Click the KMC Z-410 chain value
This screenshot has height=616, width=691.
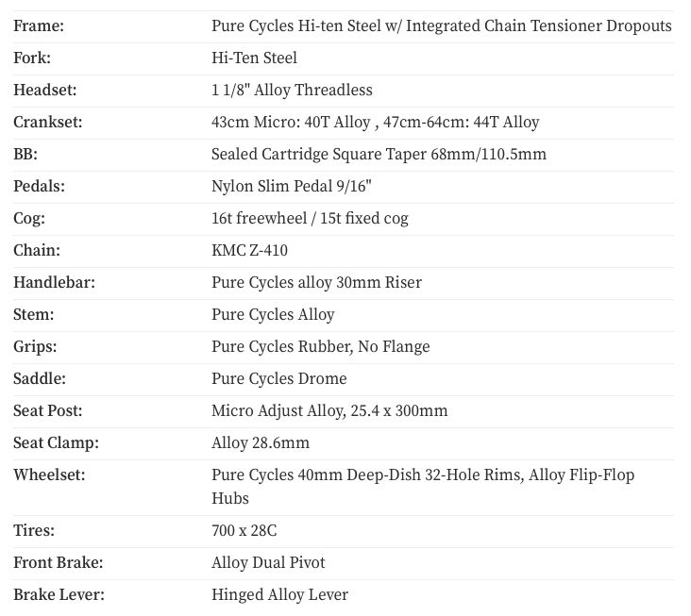(x=249, y=250)
